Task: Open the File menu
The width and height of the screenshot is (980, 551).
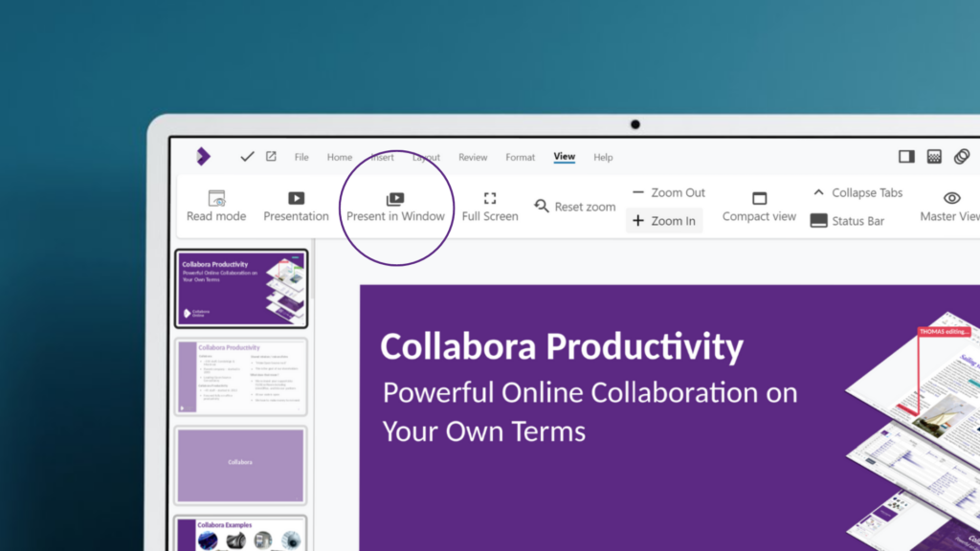Action: coord(301,157)
